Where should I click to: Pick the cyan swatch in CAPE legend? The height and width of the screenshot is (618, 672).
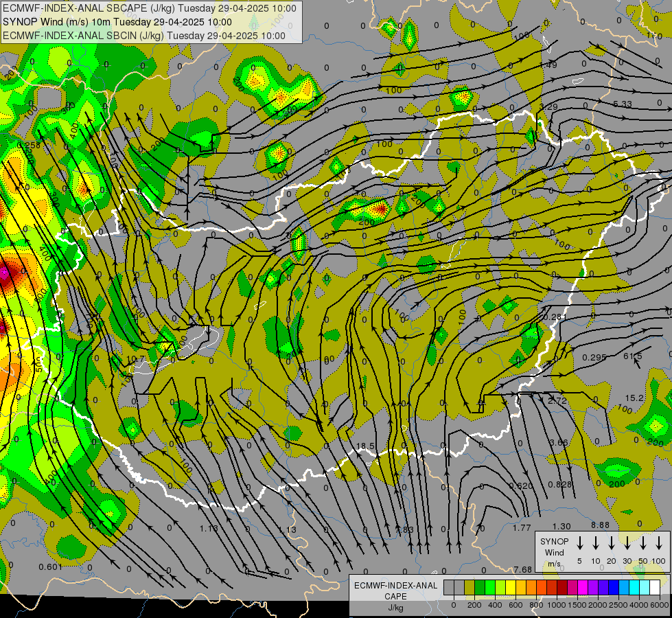point(634,588)
